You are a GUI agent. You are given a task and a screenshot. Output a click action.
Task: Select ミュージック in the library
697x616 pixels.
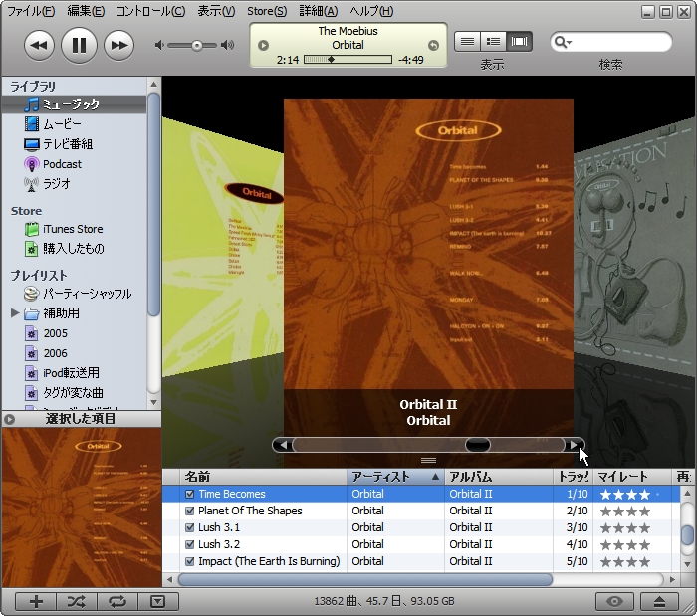(x=74, y=104)
